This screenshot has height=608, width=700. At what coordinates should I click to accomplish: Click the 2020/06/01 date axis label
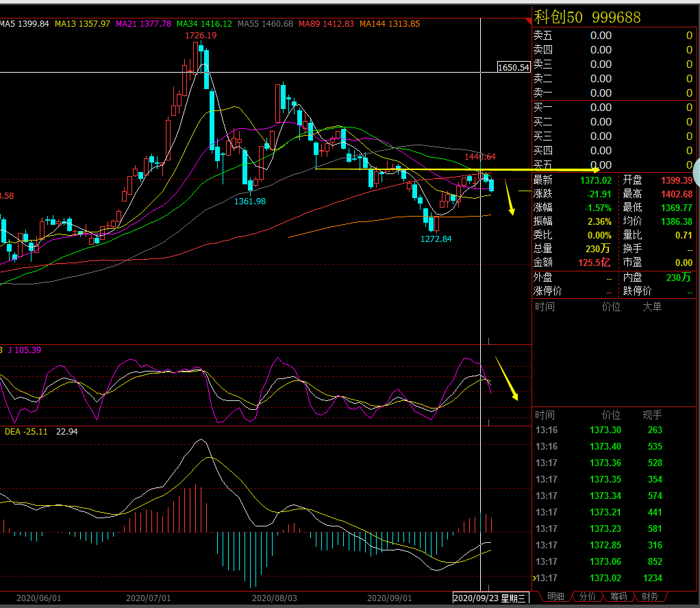[x=39, y=598]
